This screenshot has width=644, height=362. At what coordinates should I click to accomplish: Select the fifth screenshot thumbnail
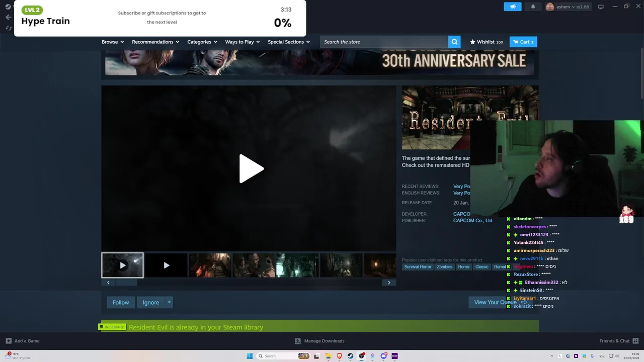(297, 265)
